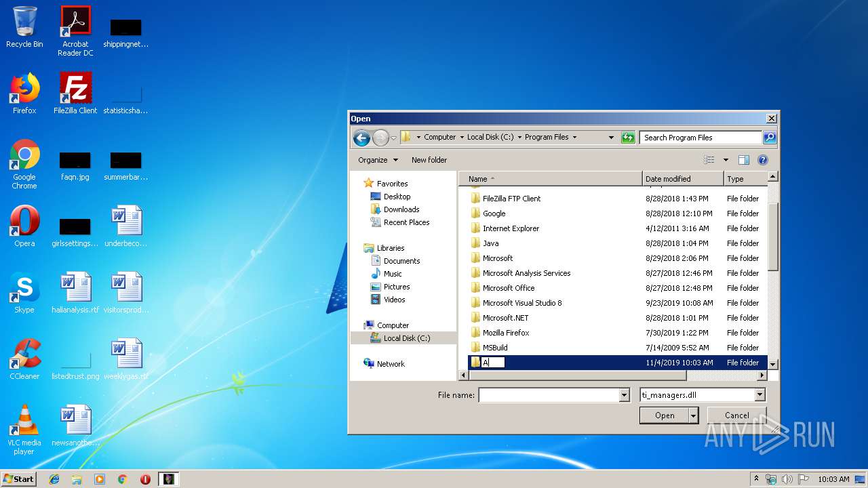Click the Open button
The height and width of the screenshot is (488, 868).
[664, 415]
